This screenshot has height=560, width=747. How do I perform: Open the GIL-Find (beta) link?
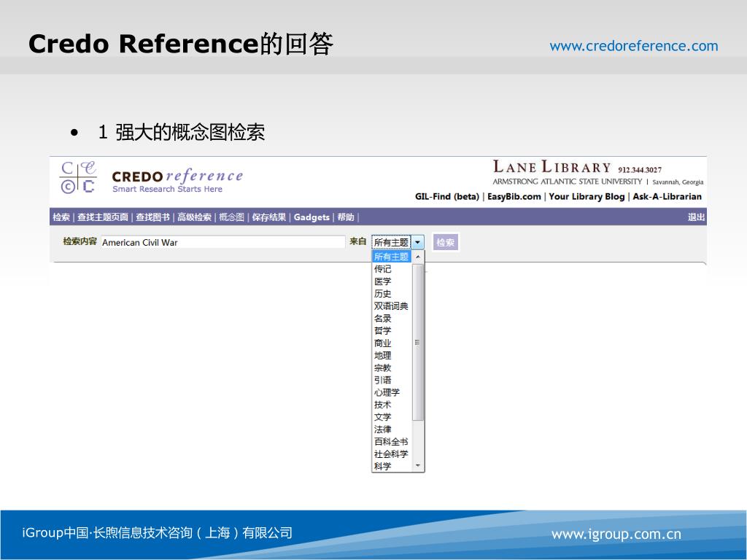tap(447, 197)
